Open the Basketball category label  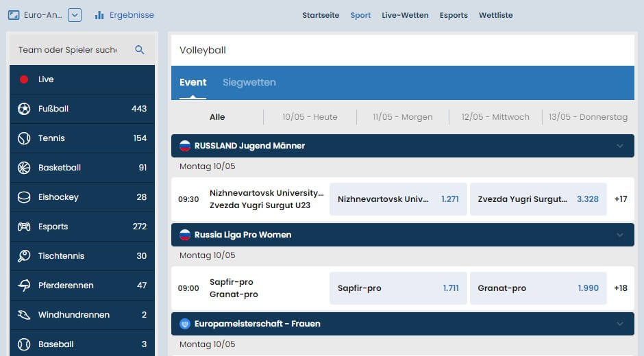60,168
